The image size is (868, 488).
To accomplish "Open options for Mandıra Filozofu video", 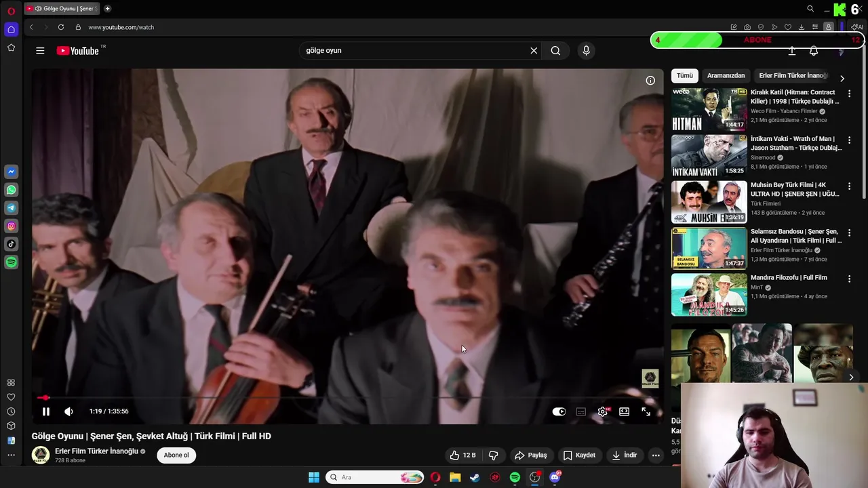I will (849, 279).
